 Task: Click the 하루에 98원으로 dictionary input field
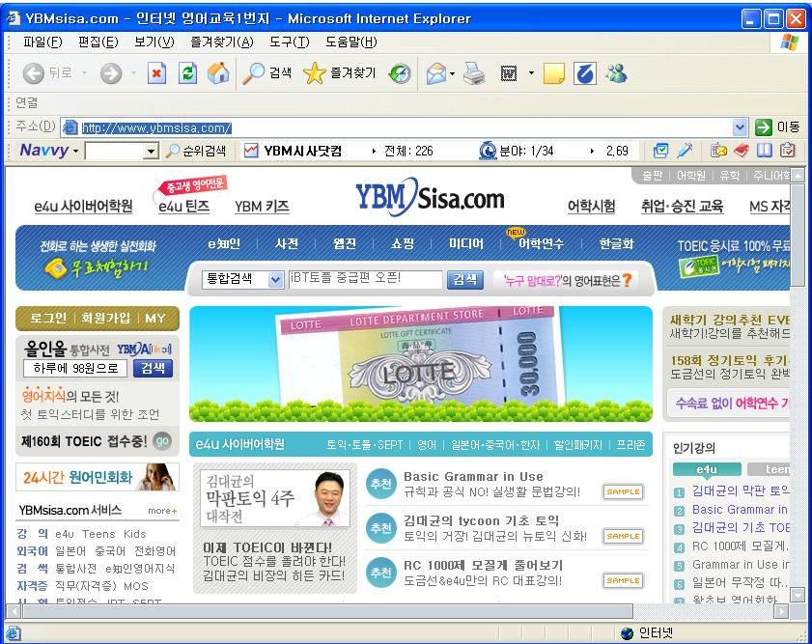75,369
